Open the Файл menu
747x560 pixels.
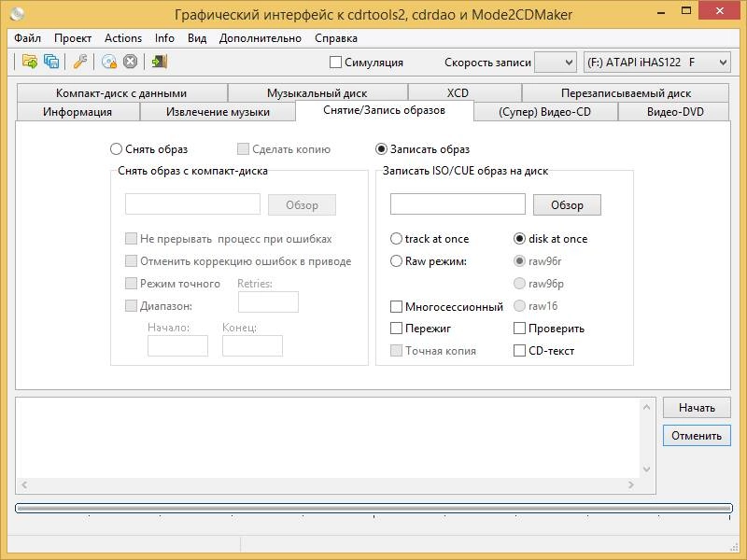click(x=27, y=38)
